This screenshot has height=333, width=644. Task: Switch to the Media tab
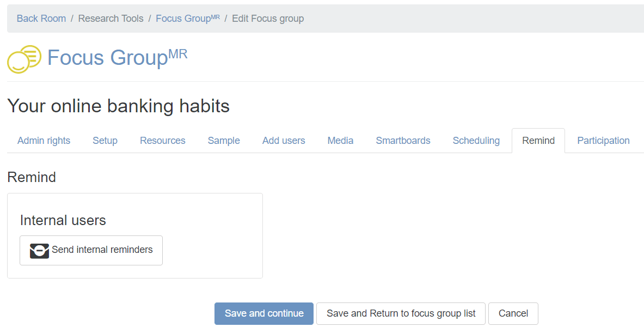click(340, 141)
